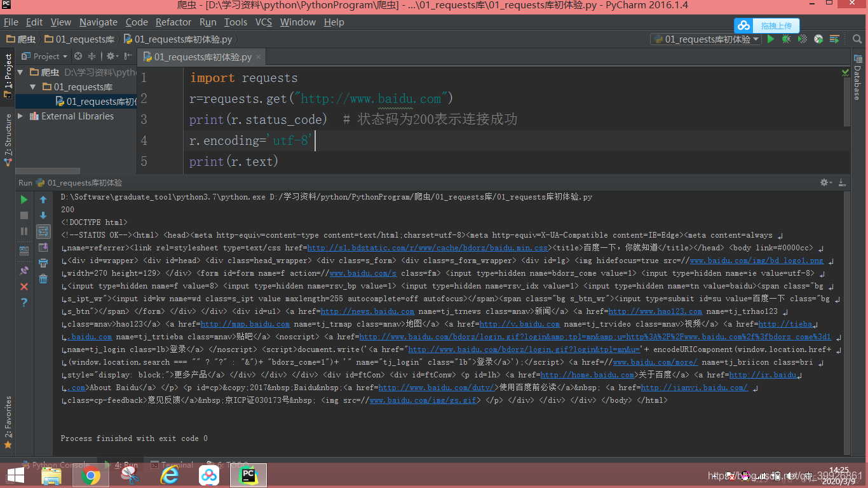Image resolution: width=868 pixels, height=488 pixels.
Task: Click the Profile run icon in the toolbar
Action: point(818,39)
